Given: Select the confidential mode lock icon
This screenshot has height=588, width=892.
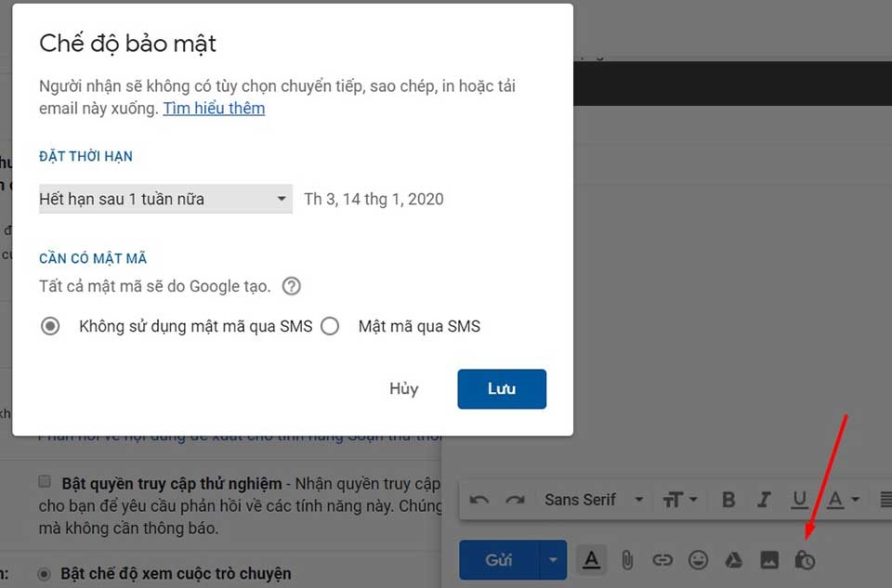Looking at the screenshot, I should tap(807, 560).
